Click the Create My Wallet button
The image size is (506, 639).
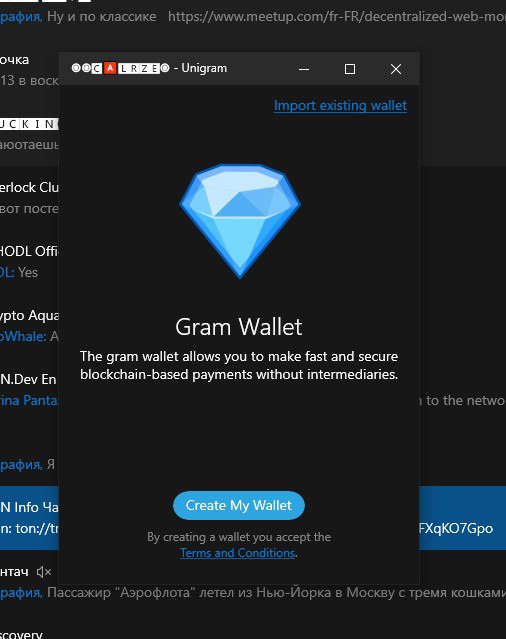(239, 505)
